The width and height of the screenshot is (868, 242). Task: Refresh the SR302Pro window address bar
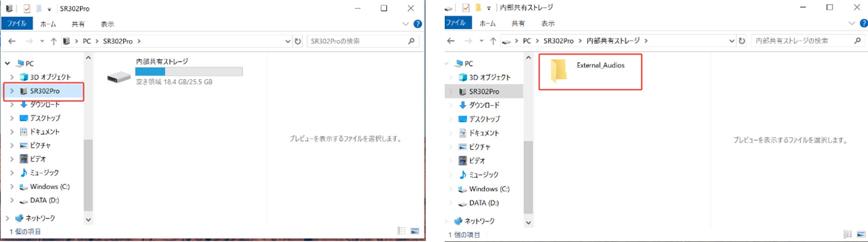tap(298, 41)
